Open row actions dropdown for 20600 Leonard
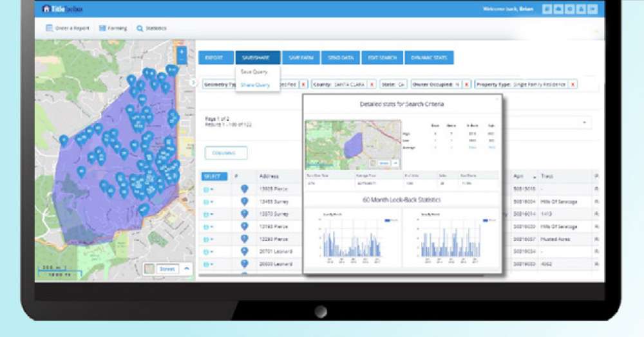This screenshot has height=337, width=644. (x=208, y=264)
